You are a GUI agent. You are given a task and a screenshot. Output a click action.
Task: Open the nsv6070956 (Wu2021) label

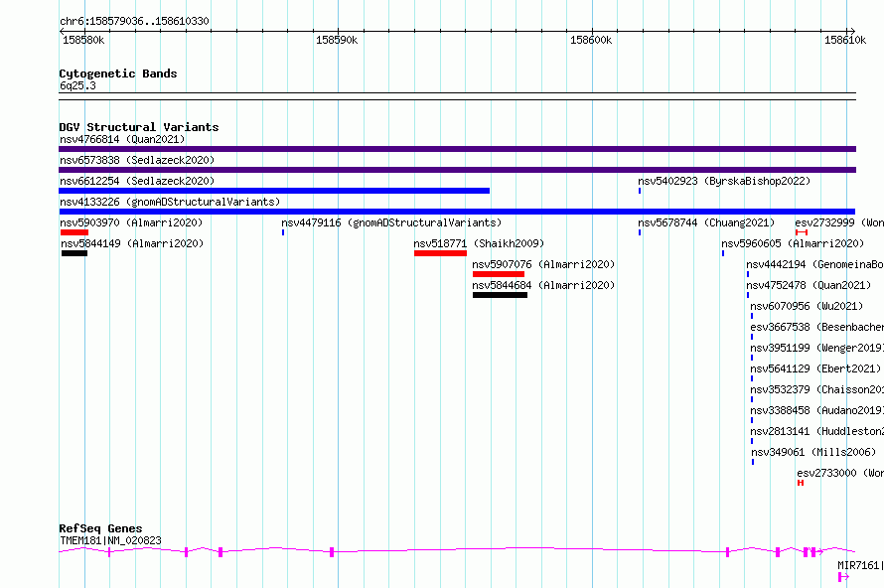point(807,306)
